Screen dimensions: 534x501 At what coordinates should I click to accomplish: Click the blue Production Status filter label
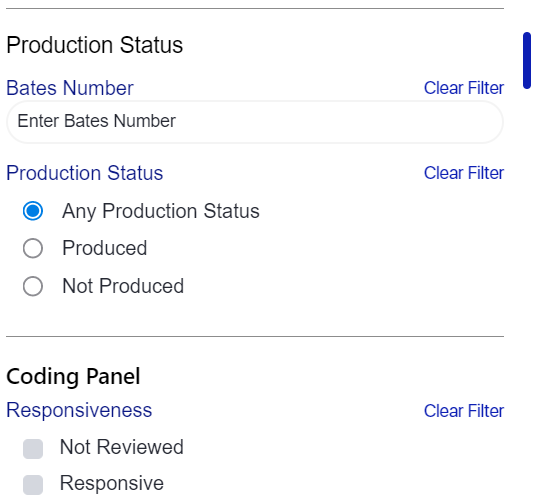pyautogui.click(x=85, y=173)
